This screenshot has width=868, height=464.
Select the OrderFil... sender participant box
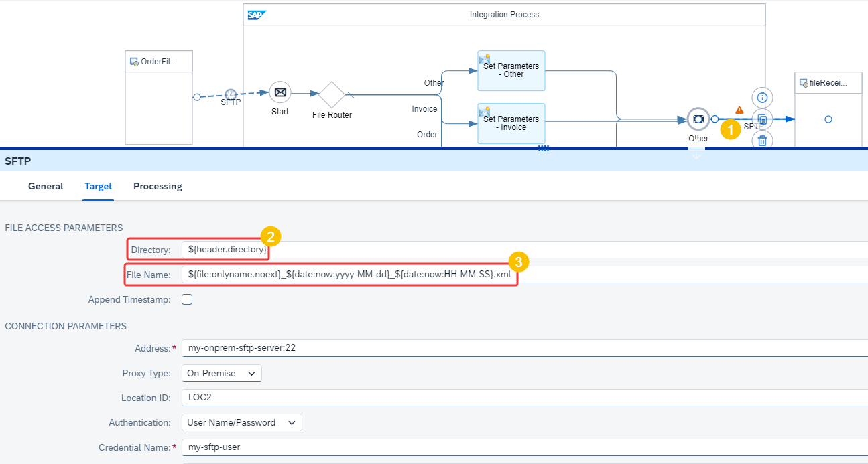[159, 97]
